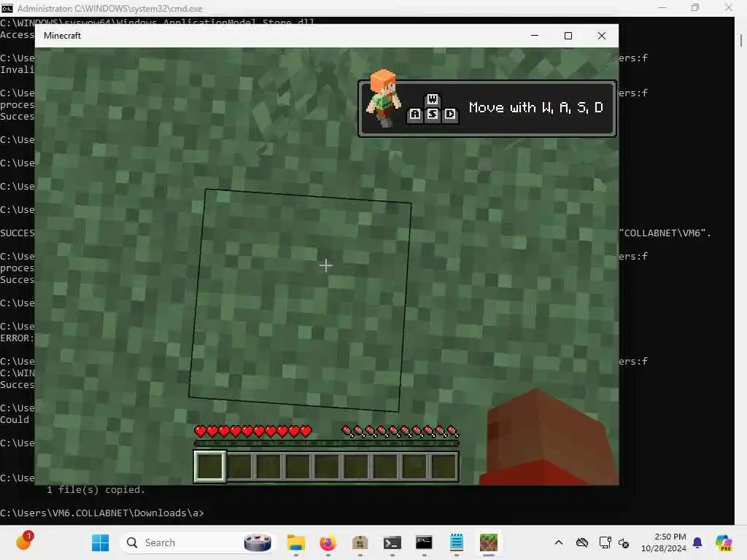The height and width of the screenshot is (560, 747).
Task: Maximize the Minecraft window
Action: [x=568, y=36]
